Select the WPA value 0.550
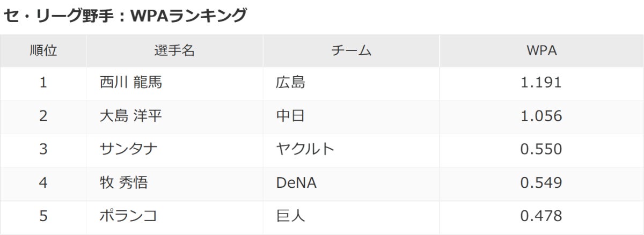Viewport: 644px width, 235px height. click(x=541, y=149)
